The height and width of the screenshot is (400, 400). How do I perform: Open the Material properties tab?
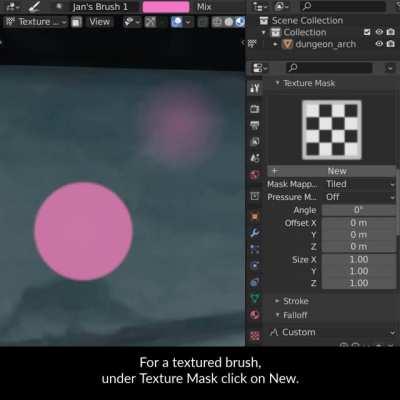[x=255, y=315]
